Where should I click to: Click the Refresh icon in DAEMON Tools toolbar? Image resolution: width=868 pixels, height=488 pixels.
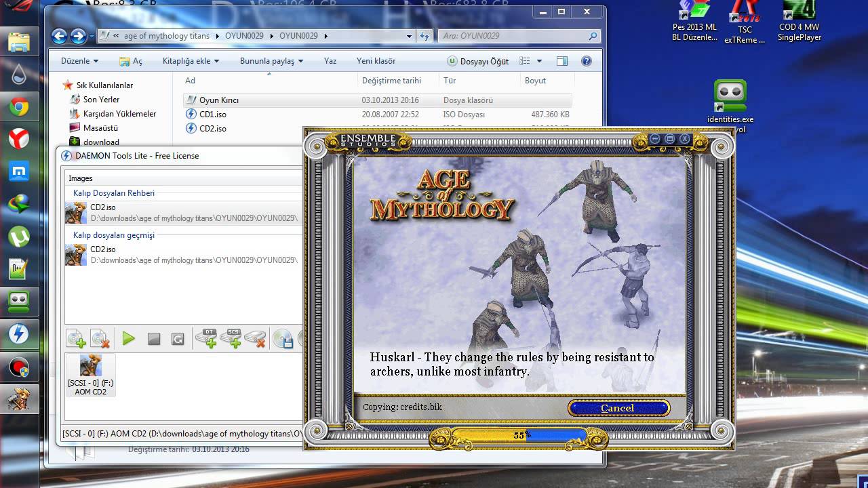[x=178, y=339]
